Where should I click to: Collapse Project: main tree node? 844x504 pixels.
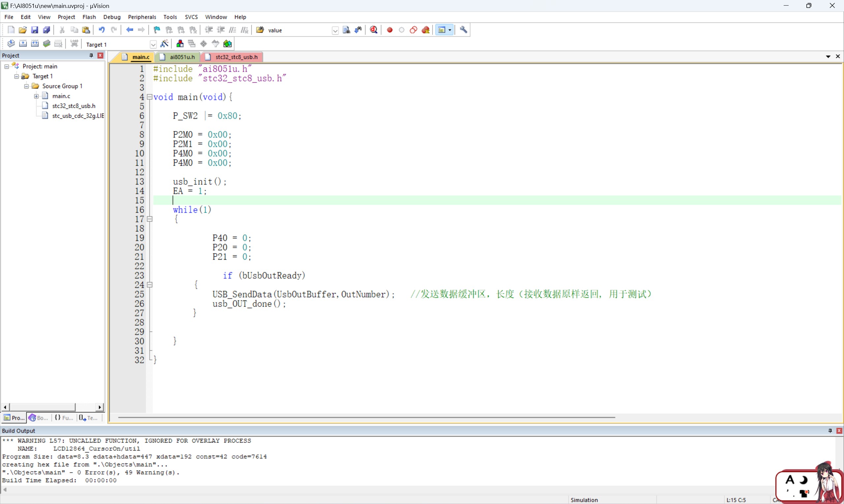(x=7, y=67)
